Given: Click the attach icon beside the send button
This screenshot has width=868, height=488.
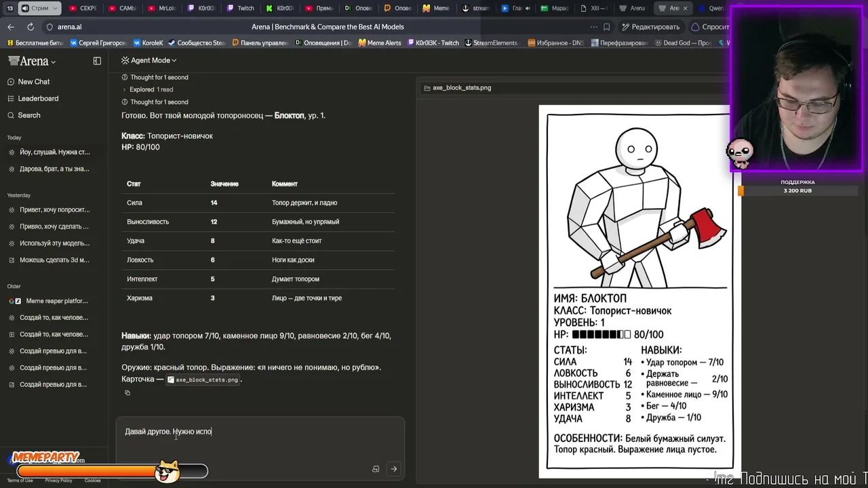Looking at the screenshot, I should coord(376,468).
